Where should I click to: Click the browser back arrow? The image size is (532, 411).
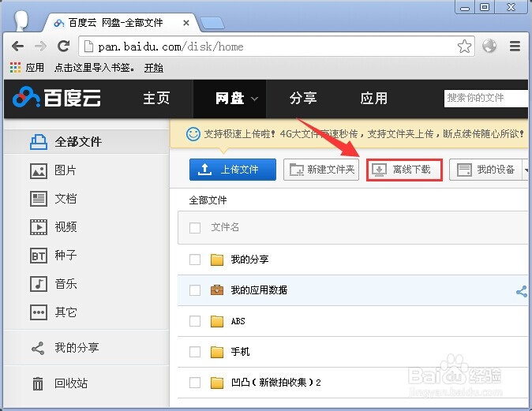pyautogui.click(x=17, y=46)
